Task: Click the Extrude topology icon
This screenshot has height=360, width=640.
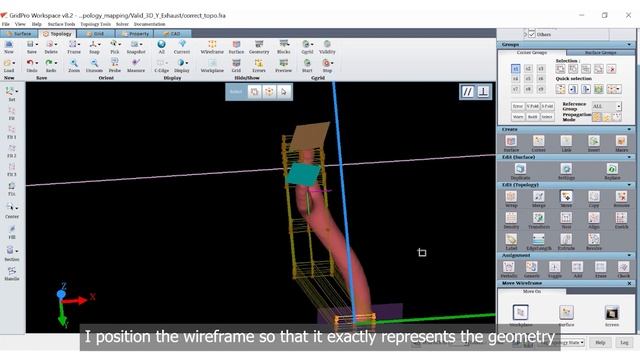Action: [566, 239]
